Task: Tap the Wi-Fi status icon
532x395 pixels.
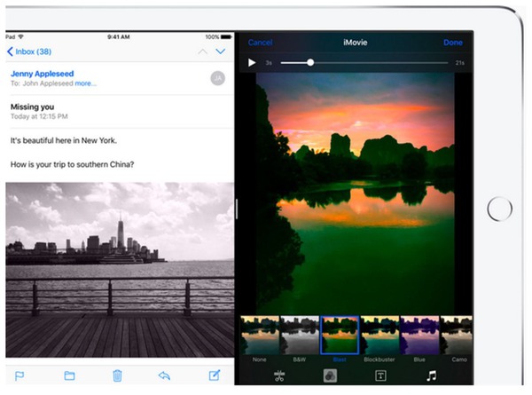Action: (x=21, y=36)
